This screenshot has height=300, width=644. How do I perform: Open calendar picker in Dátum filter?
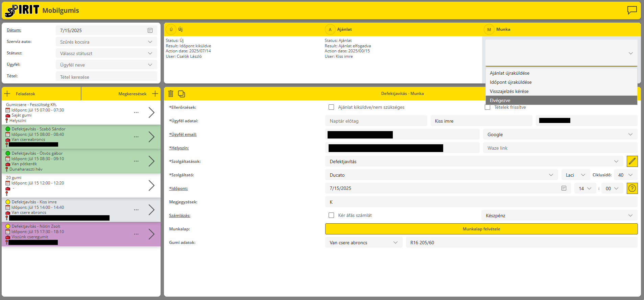point(150,30)
